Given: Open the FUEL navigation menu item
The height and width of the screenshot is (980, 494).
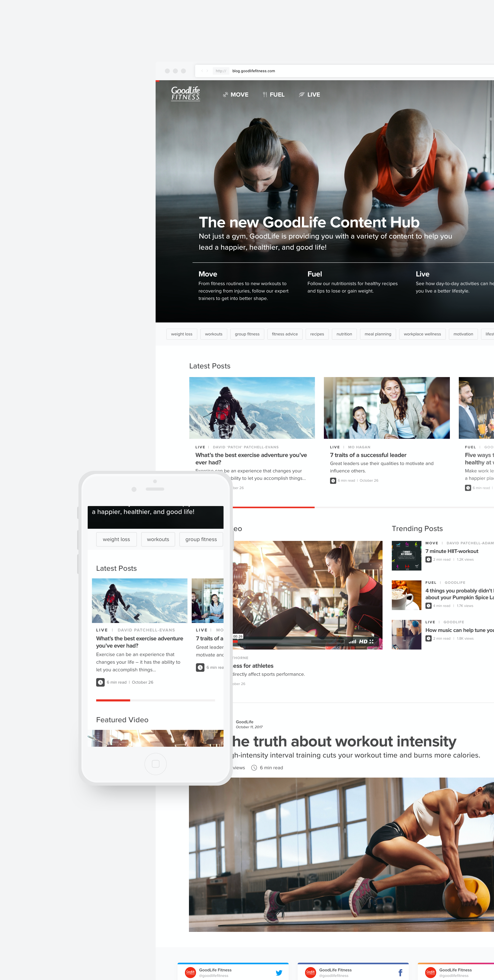Looking at the screenshot, I should pos(274,95).
